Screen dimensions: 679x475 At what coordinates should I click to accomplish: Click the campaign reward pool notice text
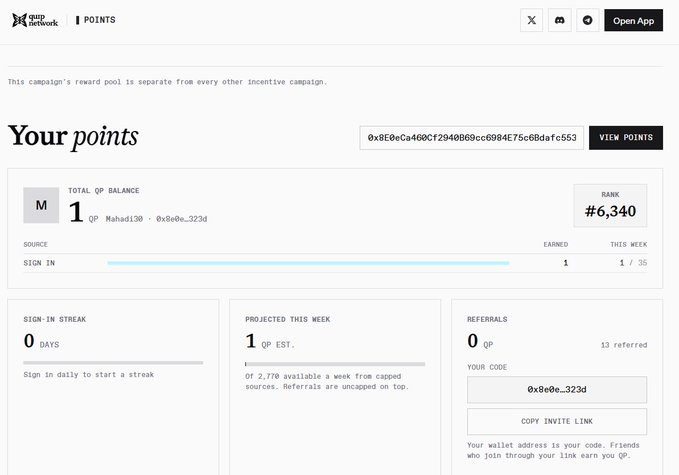[x=167, y=82]
